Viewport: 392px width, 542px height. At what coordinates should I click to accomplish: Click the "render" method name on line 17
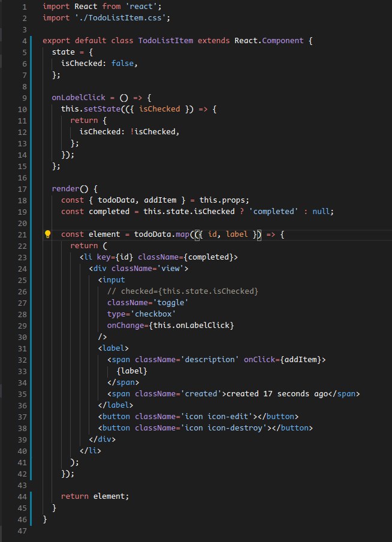point(66,189)
